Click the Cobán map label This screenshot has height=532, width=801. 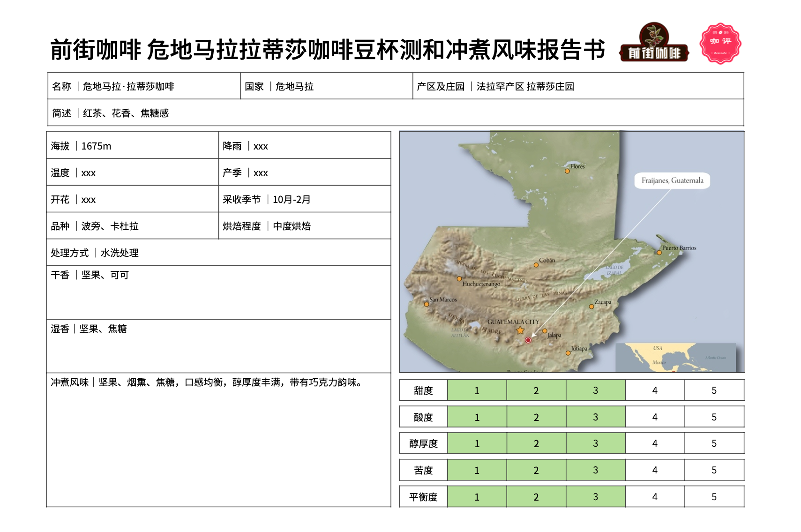click(547, 260)
